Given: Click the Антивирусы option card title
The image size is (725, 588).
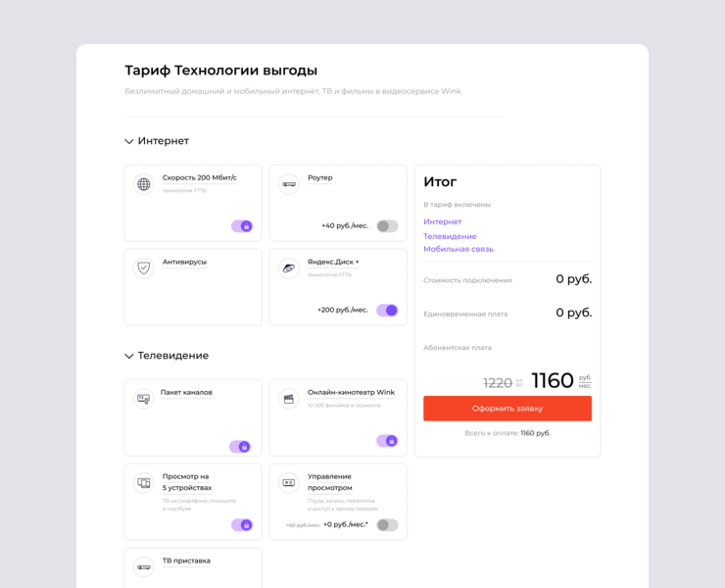Looking at the screenshot, I should (x=184, y=262).
